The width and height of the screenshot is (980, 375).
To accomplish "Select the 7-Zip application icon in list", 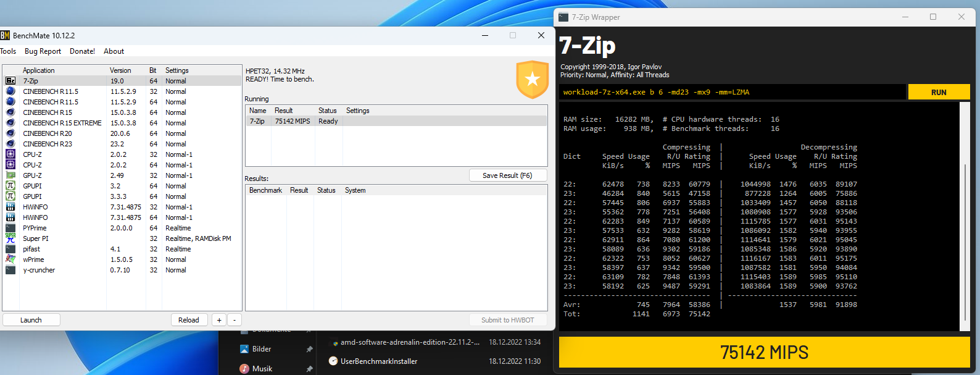I will (10, 81).
